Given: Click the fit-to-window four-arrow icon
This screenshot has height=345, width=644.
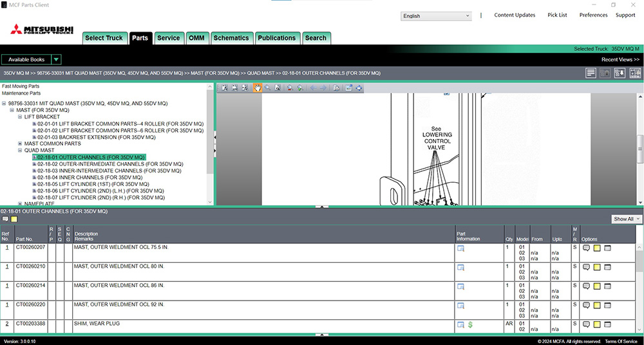Looking at the screenshot, I should [x=359, y=88].
